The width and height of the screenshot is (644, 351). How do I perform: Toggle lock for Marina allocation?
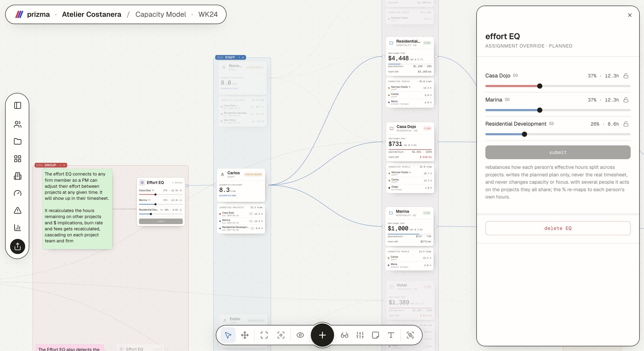tap(626, 100)
